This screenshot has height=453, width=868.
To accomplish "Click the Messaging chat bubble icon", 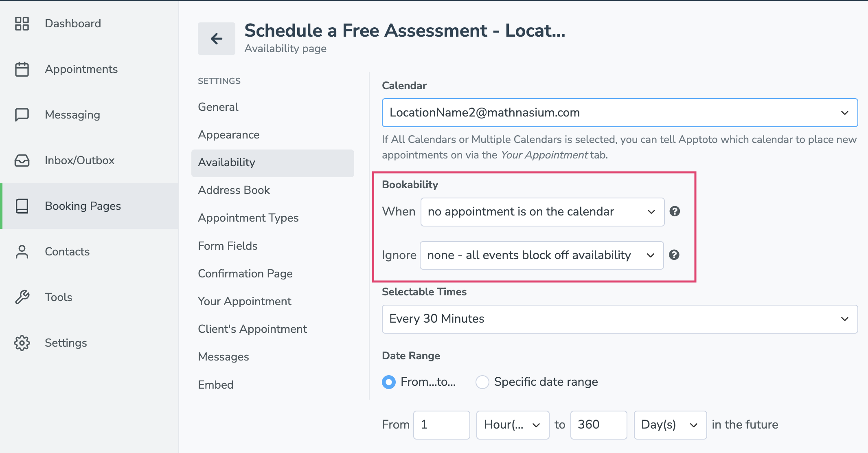I will pyautogui.click(x=22, y=115).
